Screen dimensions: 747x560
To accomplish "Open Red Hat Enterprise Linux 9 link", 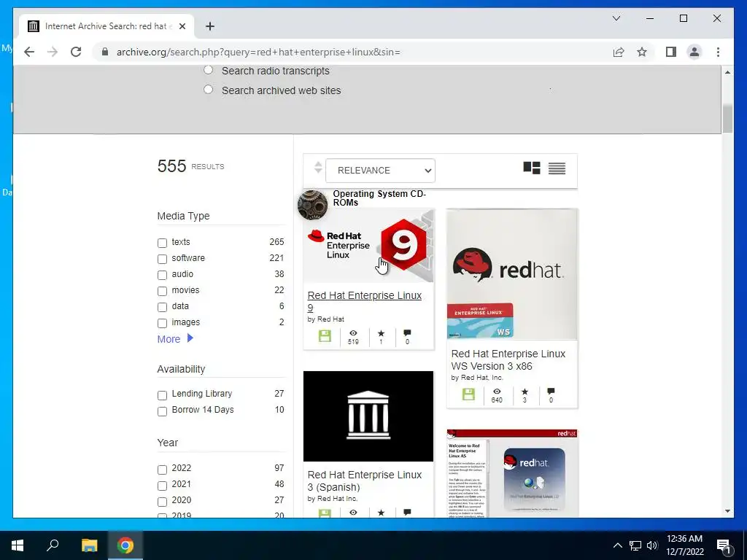I will (365, 301).
